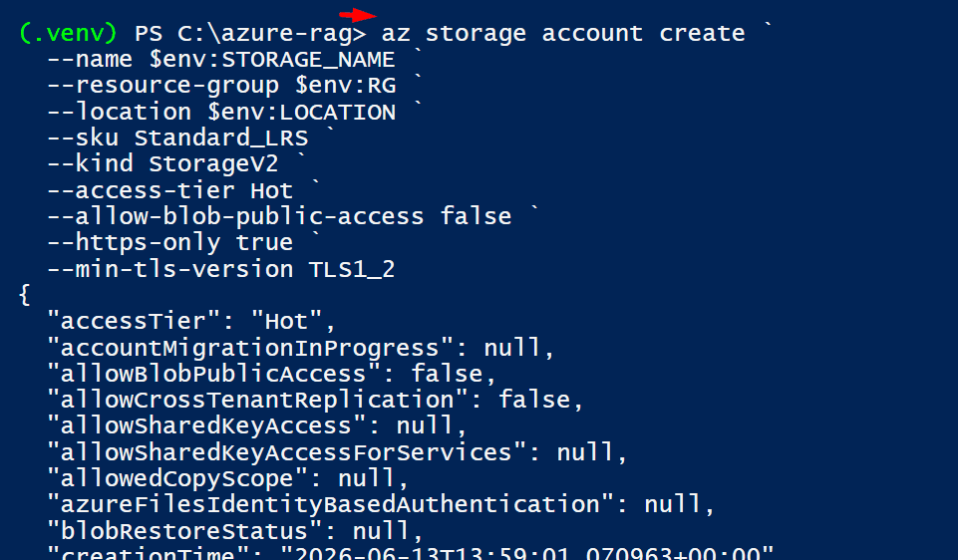Click the --sku Standard_LRS parameter

(177, 139)
